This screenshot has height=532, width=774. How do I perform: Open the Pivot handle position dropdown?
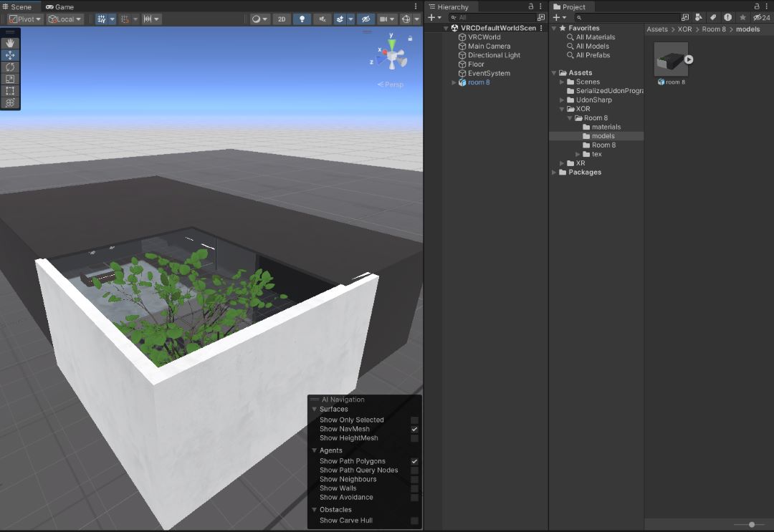25,19
